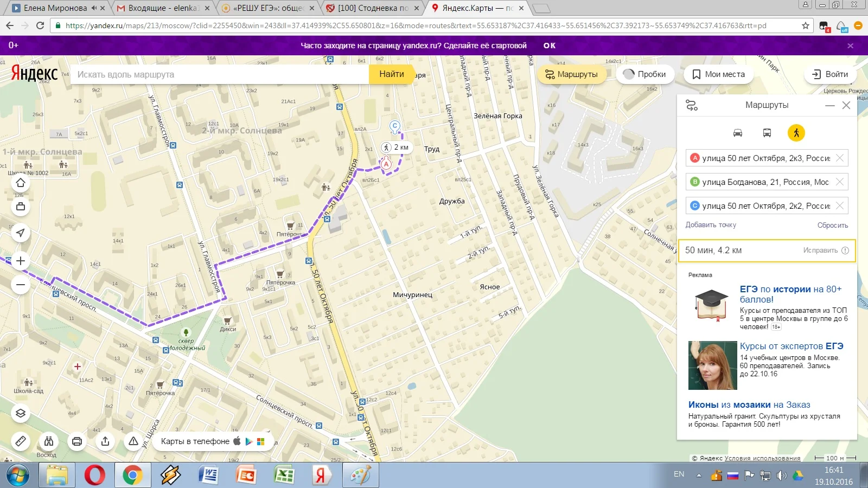
Task: Zoom in the map with plus button
Action: 21,261
